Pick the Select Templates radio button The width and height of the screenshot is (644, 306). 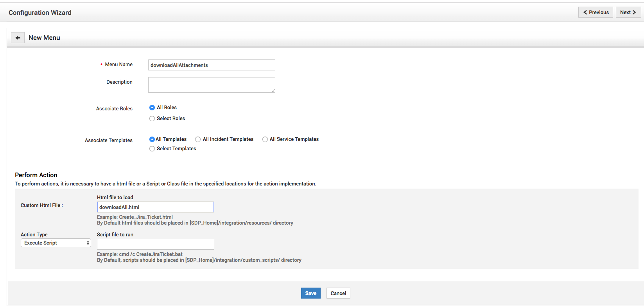[x=152, y=149]
